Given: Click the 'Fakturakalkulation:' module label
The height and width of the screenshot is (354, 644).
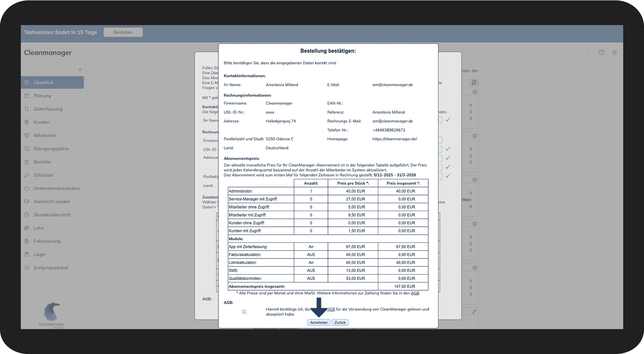Looking at the screenshot, I should (245, 255).
